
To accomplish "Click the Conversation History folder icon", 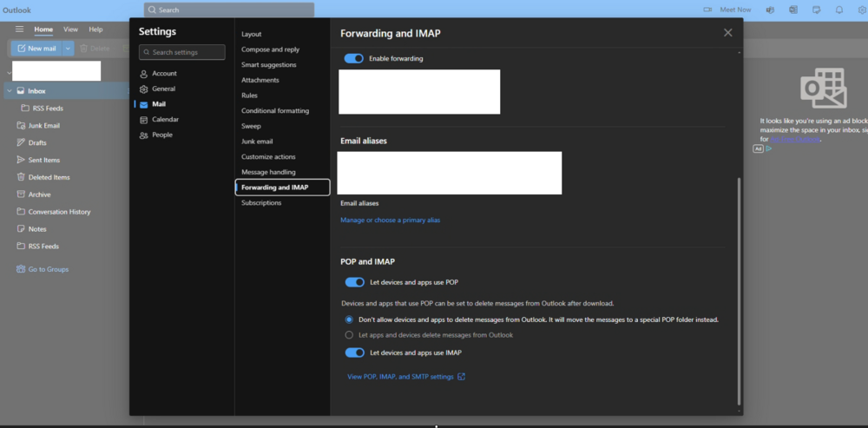I will pos(21,212).
